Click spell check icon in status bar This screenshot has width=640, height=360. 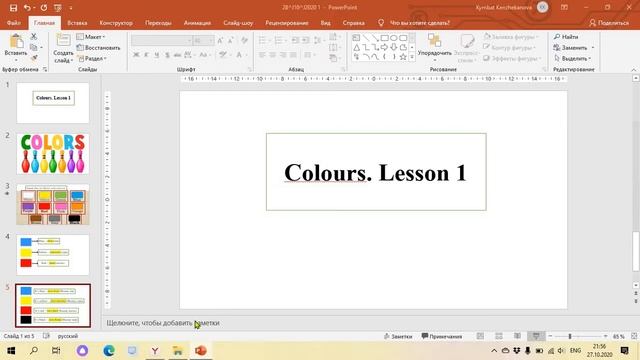46,336
